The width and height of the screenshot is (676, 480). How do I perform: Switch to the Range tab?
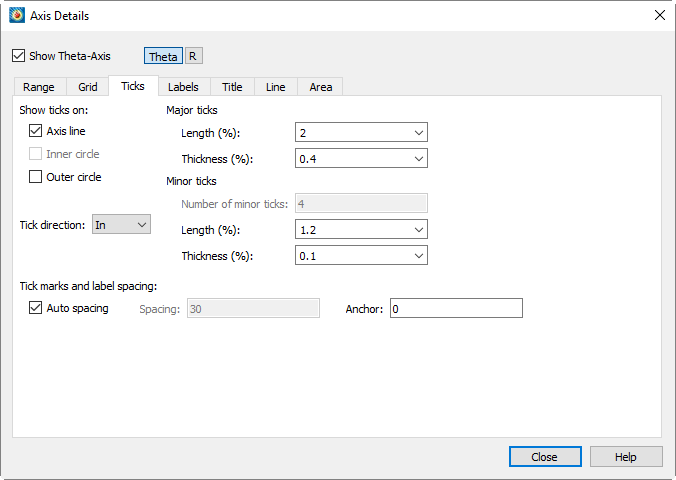(39, 87)
